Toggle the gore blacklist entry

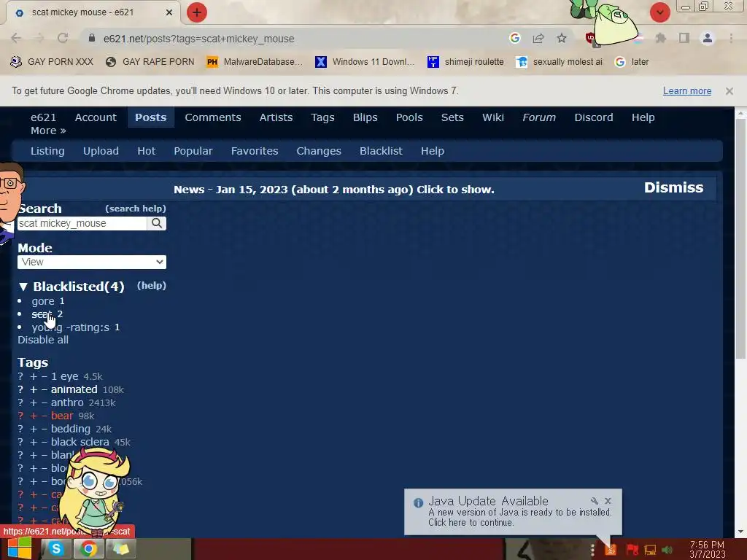click(43, 301)
